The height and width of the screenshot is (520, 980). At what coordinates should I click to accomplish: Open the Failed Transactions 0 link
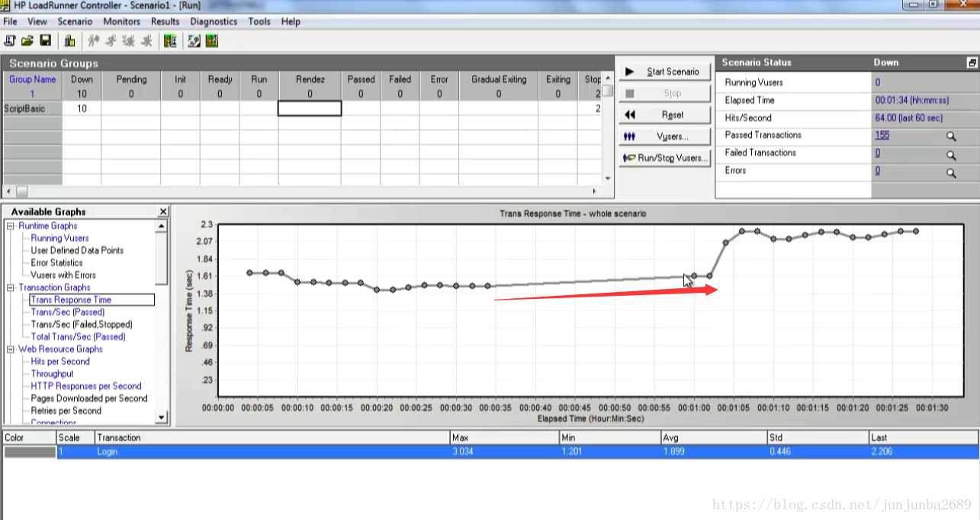point(878,152)
